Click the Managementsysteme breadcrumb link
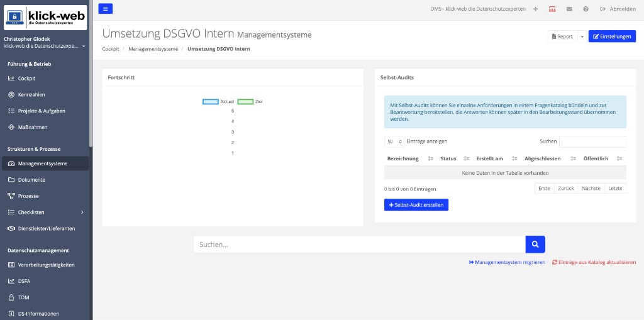This screenshot has height=320, width=644. pyautogui.click(x=153, y=49)
